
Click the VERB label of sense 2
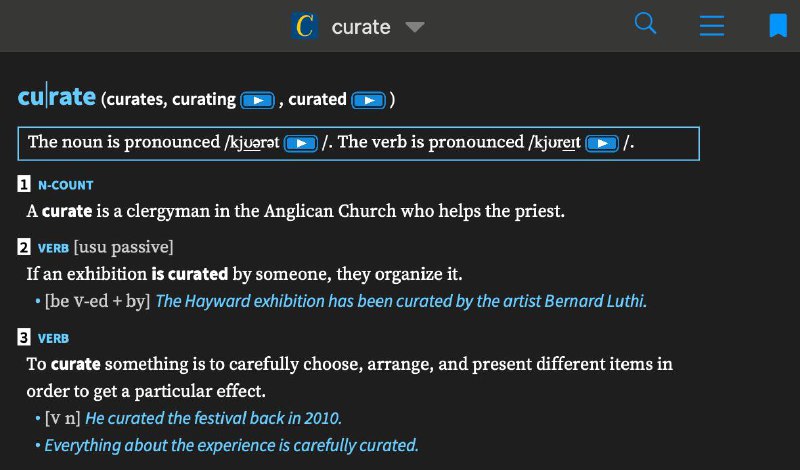[53, 247]
